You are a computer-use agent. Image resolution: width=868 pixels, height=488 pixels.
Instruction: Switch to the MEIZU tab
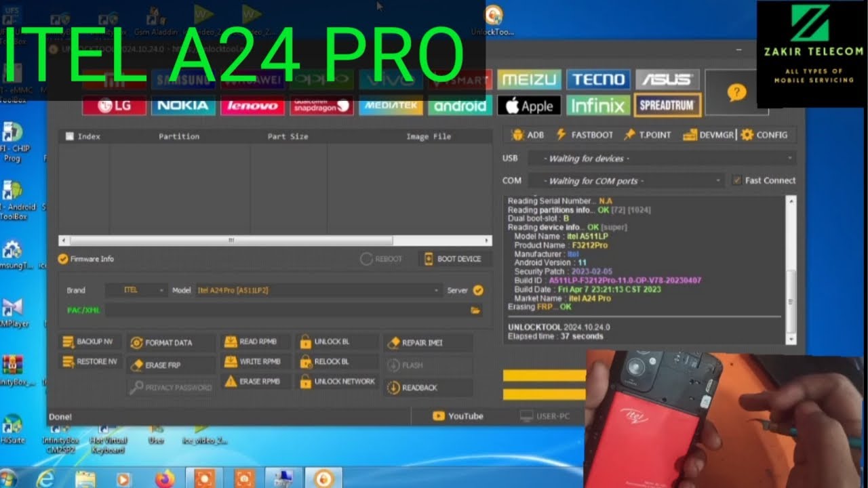pyautogui.click(x=530, y=79)
